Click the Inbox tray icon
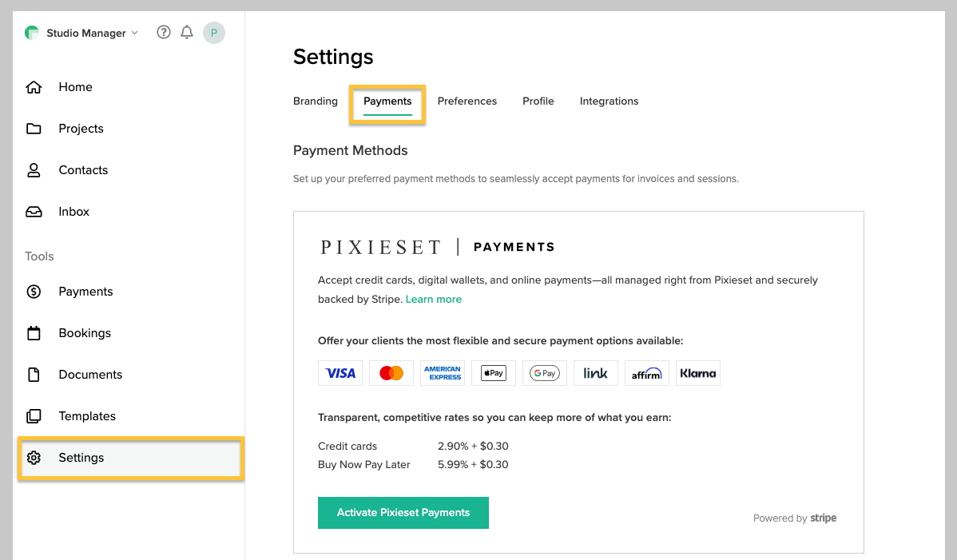Image resolution: width=957 pixels, height=560 pixels. 34,212
